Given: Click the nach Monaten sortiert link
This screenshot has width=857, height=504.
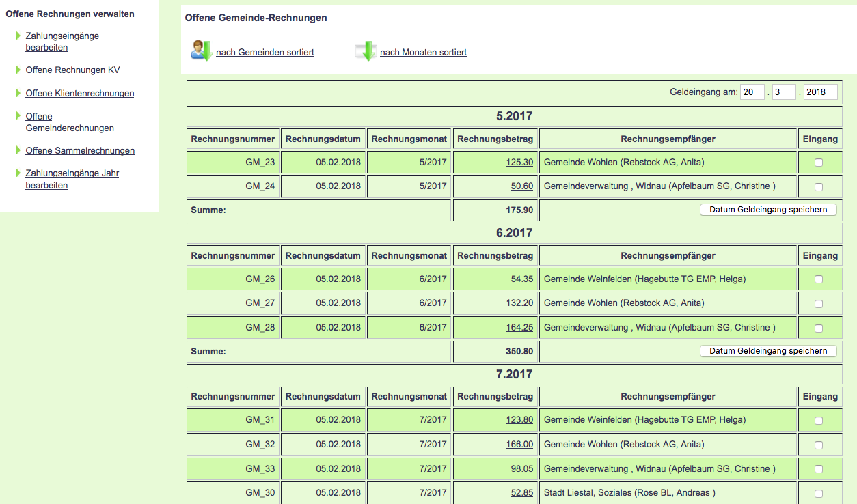Looking at the screenshot, I should click(x=423, y=53).
